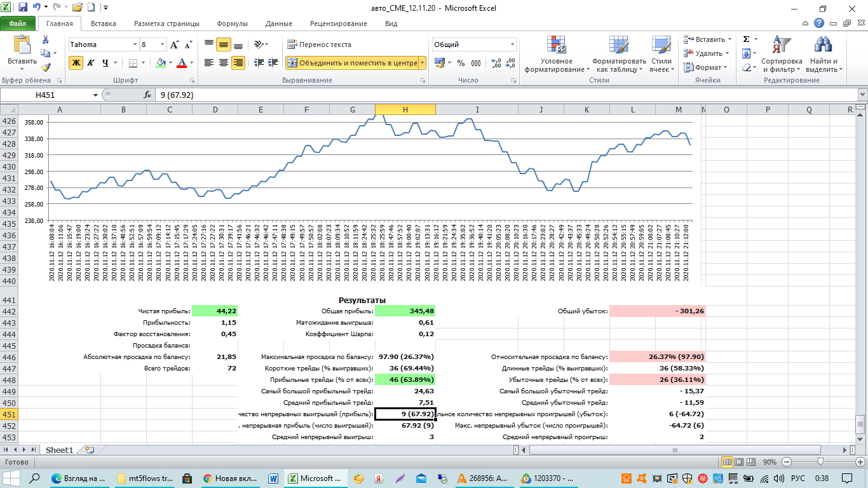The height and width of the screenshot is (488, 868).
Task: Toggle bold formatting button
Action: coord(76,63)
